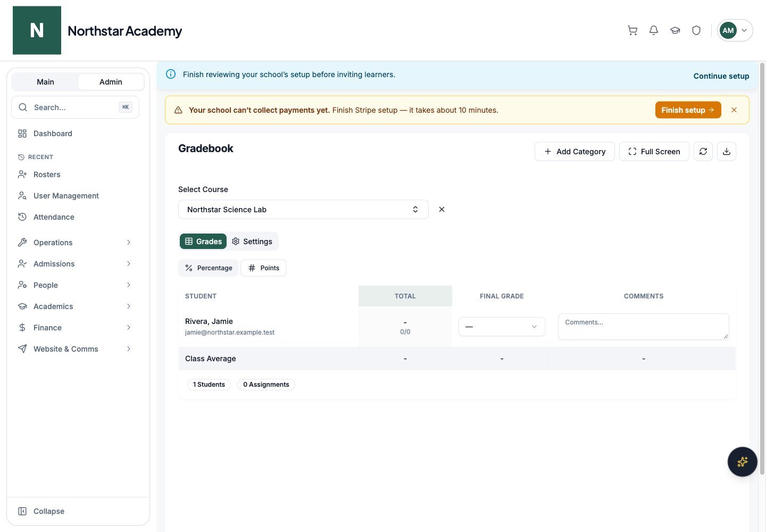Click the Northstar Academy logo
The width and height of the screenshot is (766, 532).
37,30
